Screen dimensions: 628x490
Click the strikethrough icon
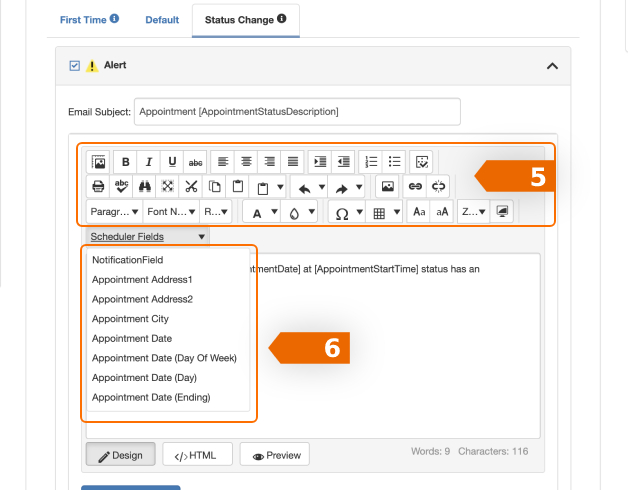196,161
